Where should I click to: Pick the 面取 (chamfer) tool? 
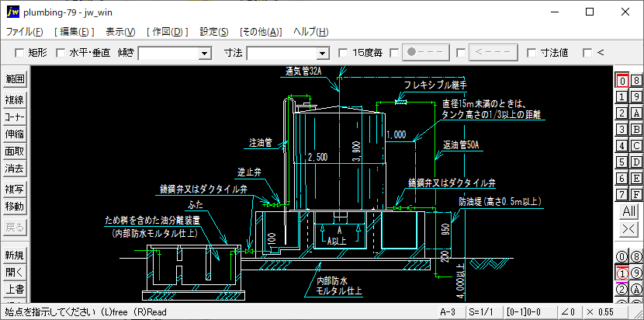(x=15, y=151)
